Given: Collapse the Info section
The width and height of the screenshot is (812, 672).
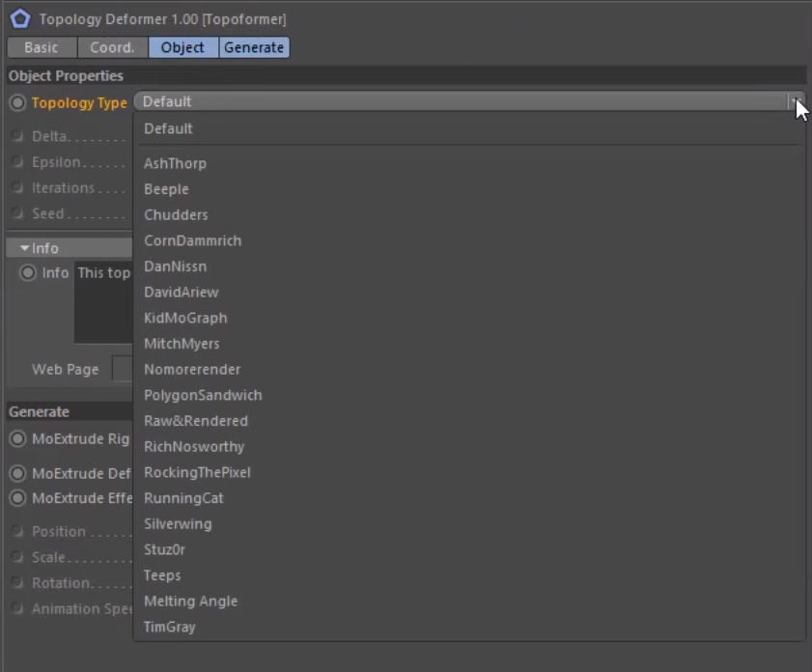Looking at the screenshot, I should point(23,247).
